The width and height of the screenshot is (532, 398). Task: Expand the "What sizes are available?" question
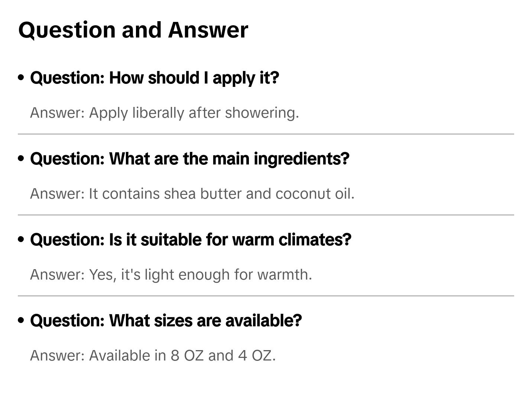tap(166, 321)
